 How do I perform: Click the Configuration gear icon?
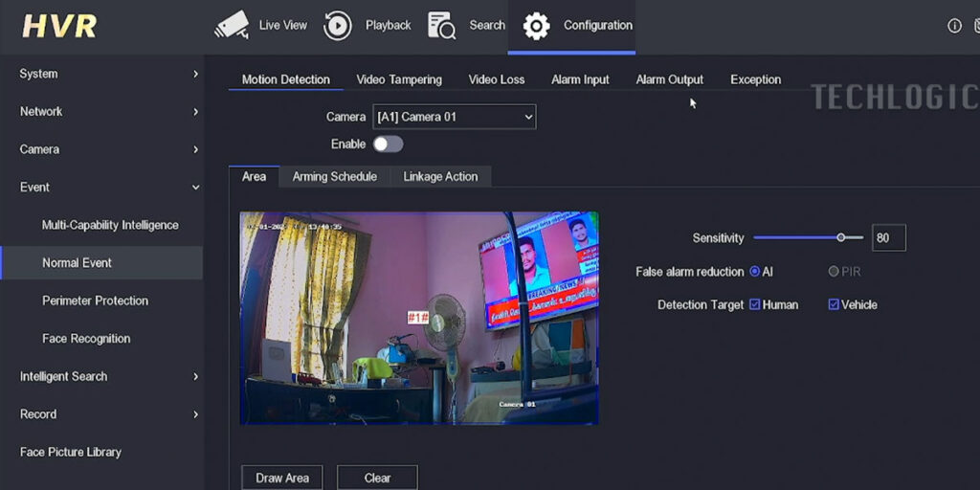click(x=536, y=26)
